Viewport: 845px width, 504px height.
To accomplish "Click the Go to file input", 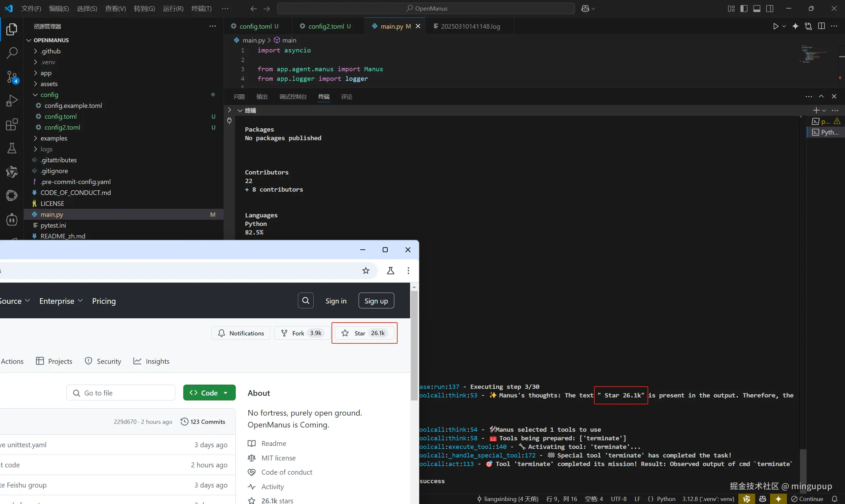I will (121, 393).
